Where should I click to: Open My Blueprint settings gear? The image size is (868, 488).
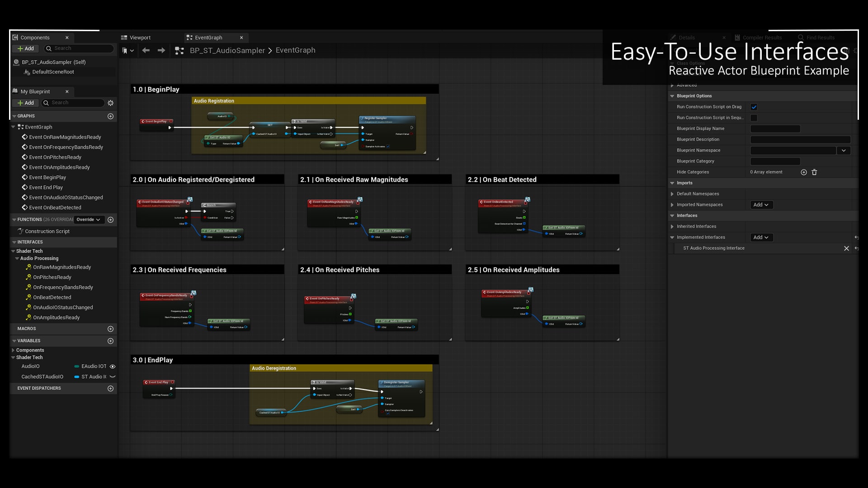tap(110, 103)
